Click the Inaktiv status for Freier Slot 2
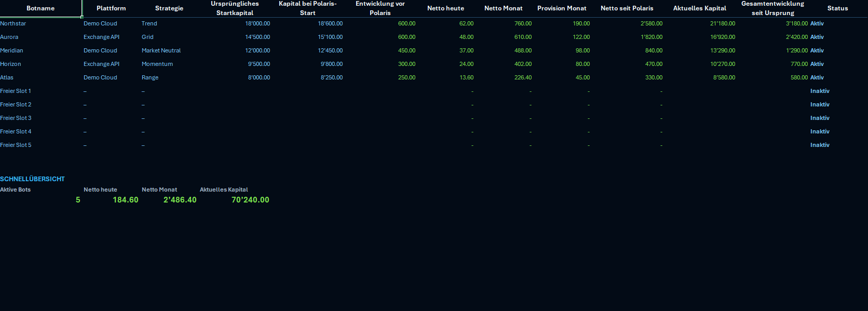 click(x=820, y=104)
